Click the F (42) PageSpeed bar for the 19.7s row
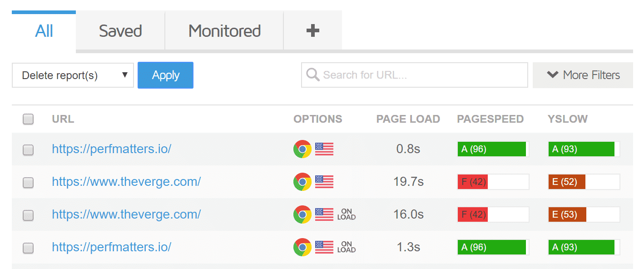The width and height of the screenshot is (644, 269). click(x=493, y=182)
